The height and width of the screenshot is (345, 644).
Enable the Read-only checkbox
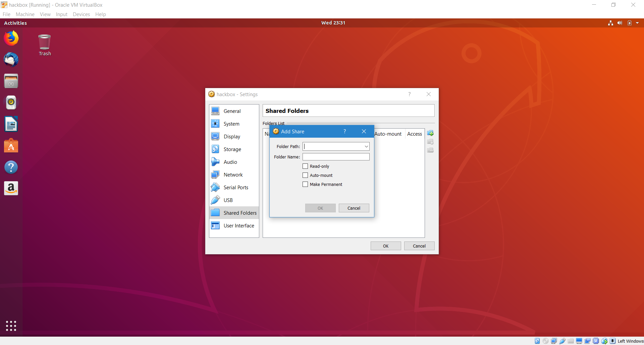(305, 166)
